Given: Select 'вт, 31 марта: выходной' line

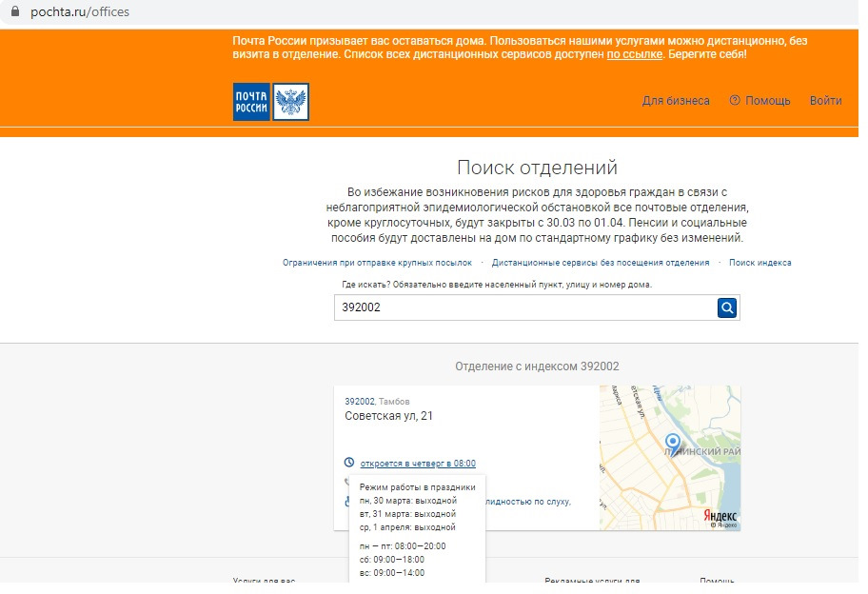Looking at the screenshot, I should point(407,514).
